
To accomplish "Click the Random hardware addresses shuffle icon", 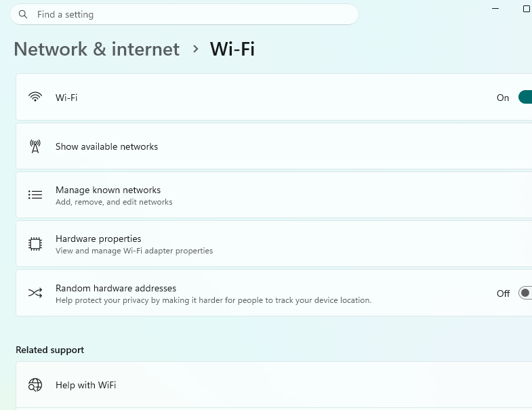I will click(x=35, y=293).
